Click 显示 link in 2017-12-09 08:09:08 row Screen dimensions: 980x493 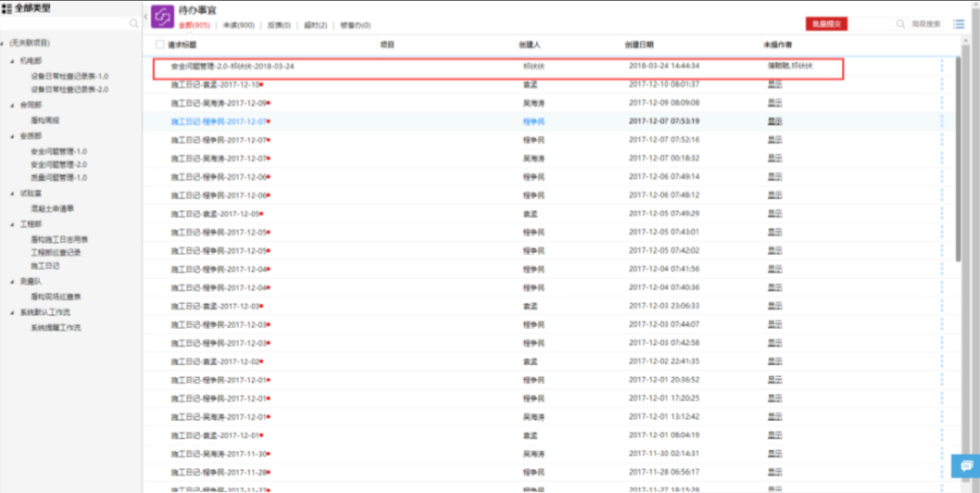pyautogui.click(x=774, y=103)
